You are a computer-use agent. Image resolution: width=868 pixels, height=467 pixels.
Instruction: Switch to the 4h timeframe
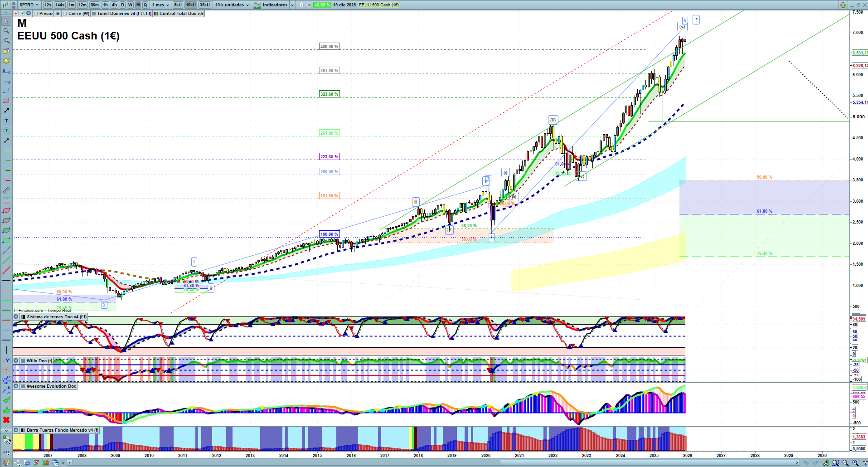pyautogui.click(x=114, y=5)
